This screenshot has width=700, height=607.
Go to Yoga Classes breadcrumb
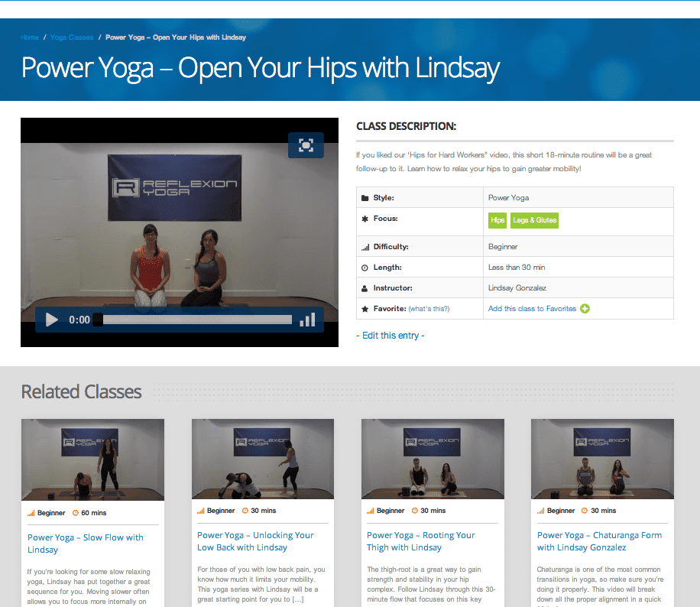(72, 37)
